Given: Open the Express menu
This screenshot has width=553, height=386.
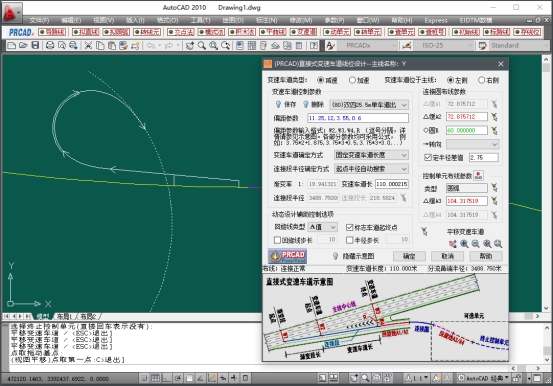Looking at the screenshot, I should coord(436,20).
